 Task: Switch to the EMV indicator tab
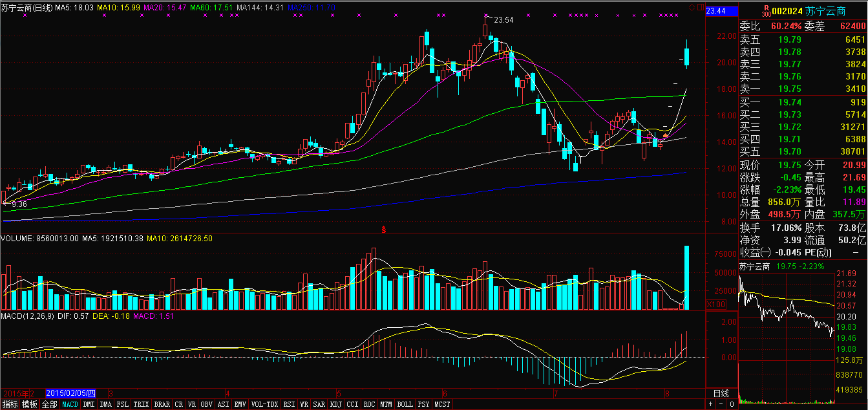[240, 404]
